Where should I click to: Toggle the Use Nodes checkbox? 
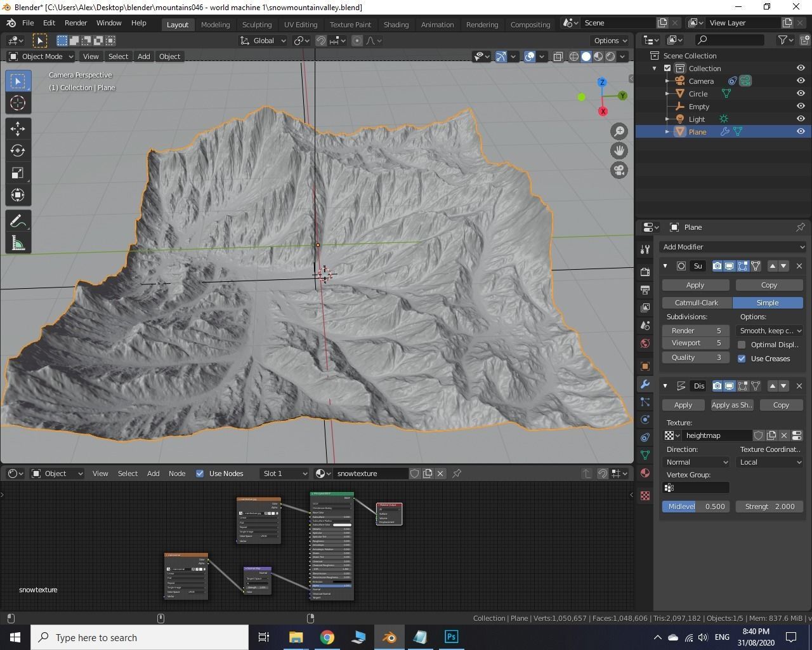point(200,474)
